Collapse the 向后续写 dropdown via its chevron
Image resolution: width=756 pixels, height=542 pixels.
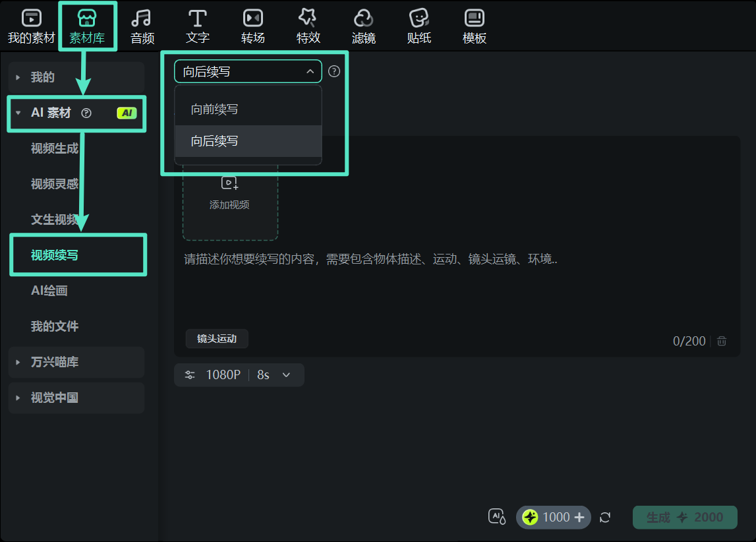click(312, 71)
